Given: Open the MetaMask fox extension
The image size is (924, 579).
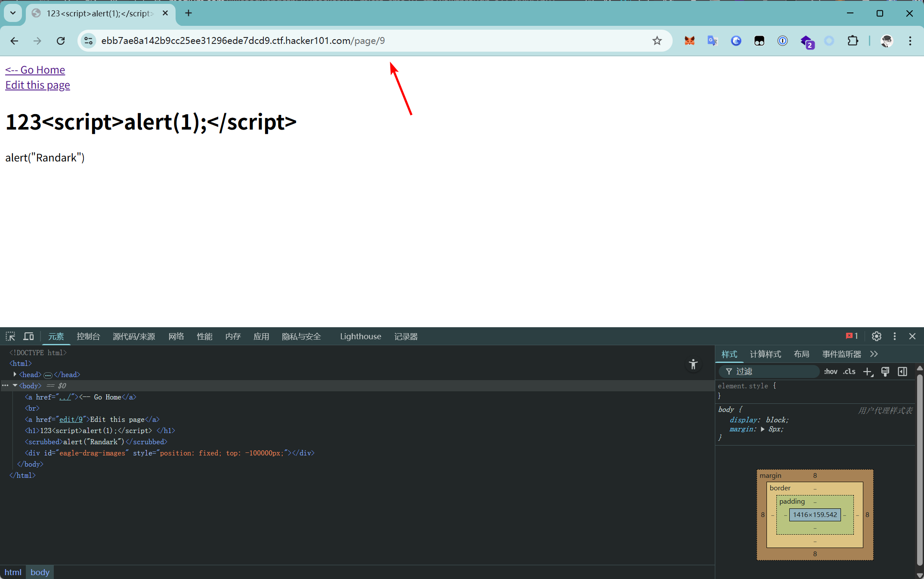Looking at the screenshot, I should [x=689, y=41].
